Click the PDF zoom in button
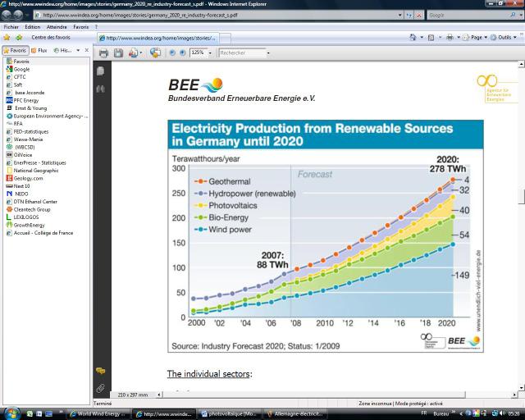This screenshot has height=420, width=525. pyautogui.click(x=182, y=52)
